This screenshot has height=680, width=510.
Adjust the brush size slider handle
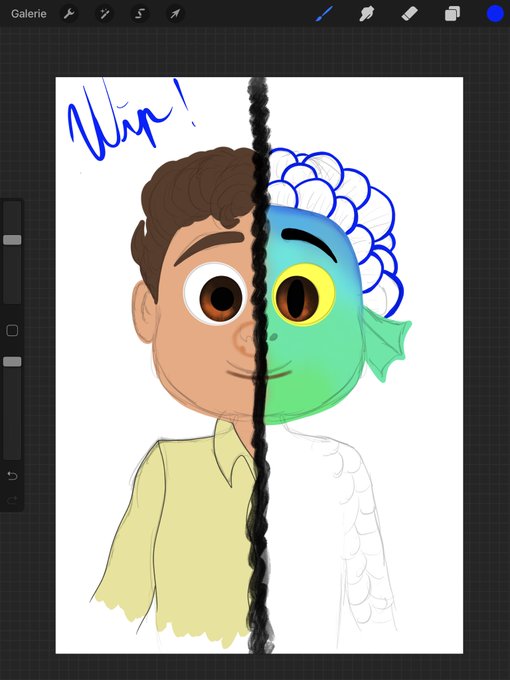coord(12,240)
